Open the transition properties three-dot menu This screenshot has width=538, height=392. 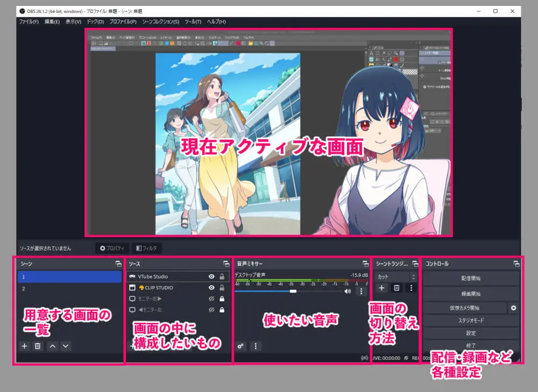point(411,288)
